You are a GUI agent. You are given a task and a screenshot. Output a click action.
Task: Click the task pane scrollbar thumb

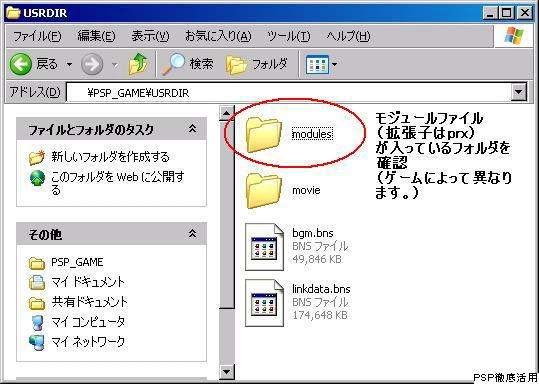click(227, 215)
